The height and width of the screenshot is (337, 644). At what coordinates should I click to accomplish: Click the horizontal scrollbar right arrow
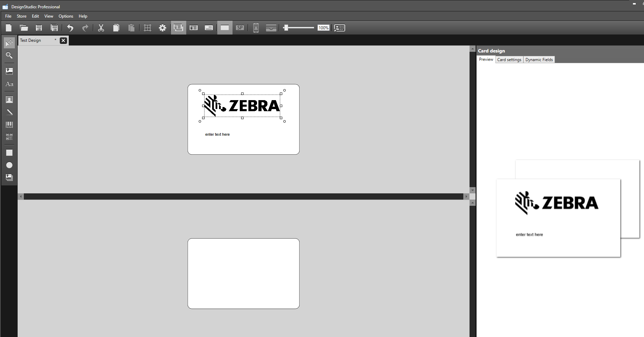pyautogui.click(x=466, y=196)
